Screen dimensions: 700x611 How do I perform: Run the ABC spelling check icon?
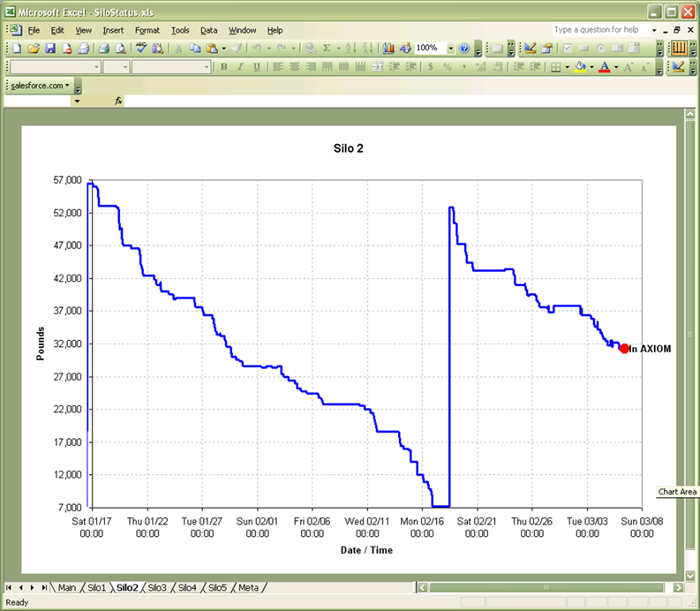[141, 48]
